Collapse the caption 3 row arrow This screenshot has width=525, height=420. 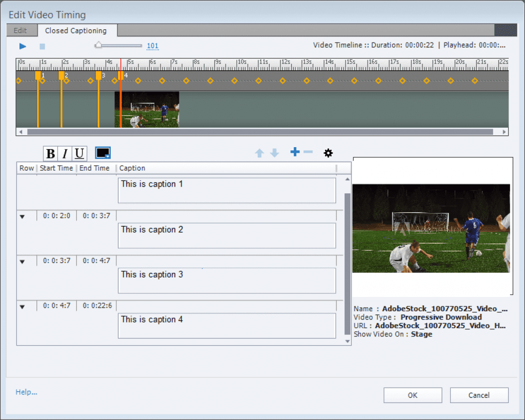(x=22, y=262)
